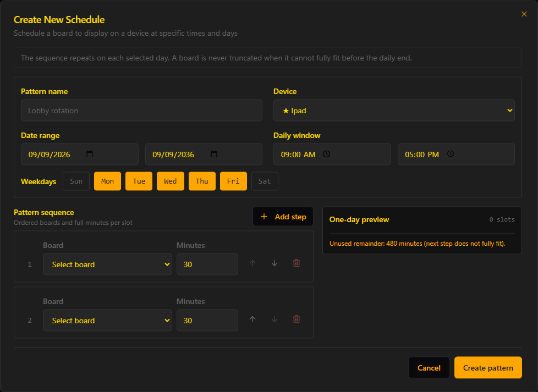Click the Minutes field for step 2
538x392 pixels.
pos(207,321)
